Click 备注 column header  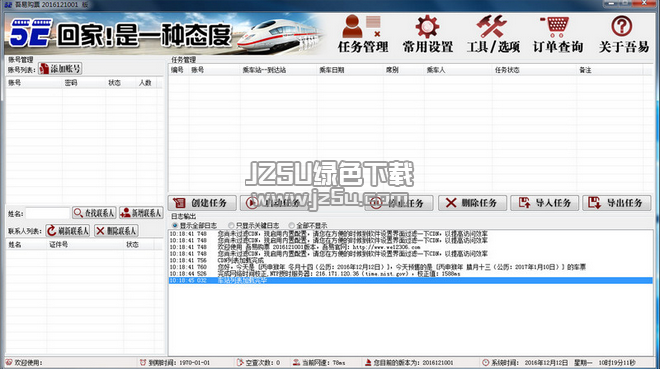click(x=609, y=70)
